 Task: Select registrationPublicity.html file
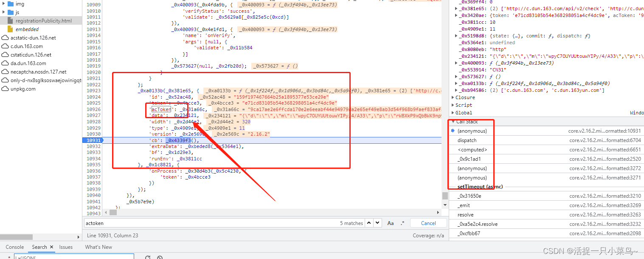pyautogui.click(x=43, y=20)
